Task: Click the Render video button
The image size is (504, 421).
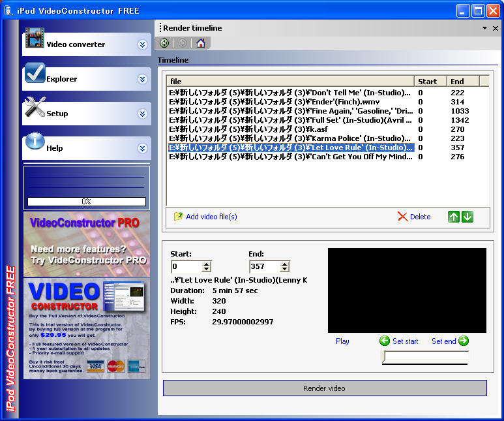Action: click(x=325, y=388)
